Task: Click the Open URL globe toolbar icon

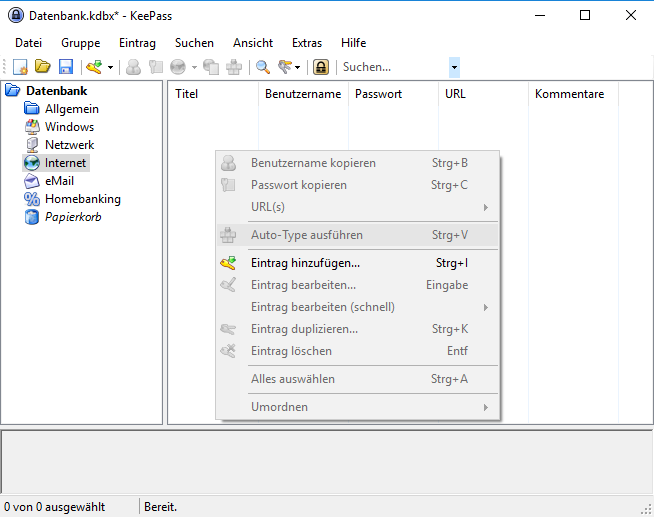Action: tap(178, 67)
